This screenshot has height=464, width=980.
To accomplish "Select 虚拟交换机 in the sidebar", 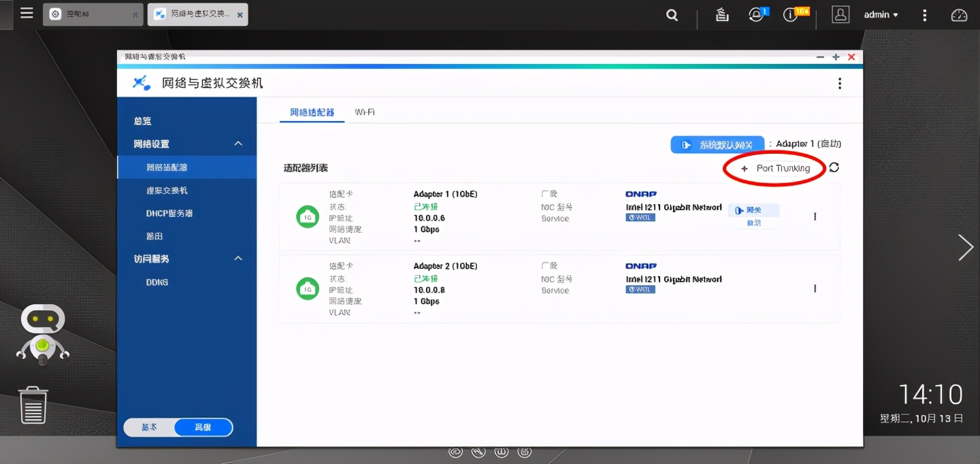I will (186, 190).
